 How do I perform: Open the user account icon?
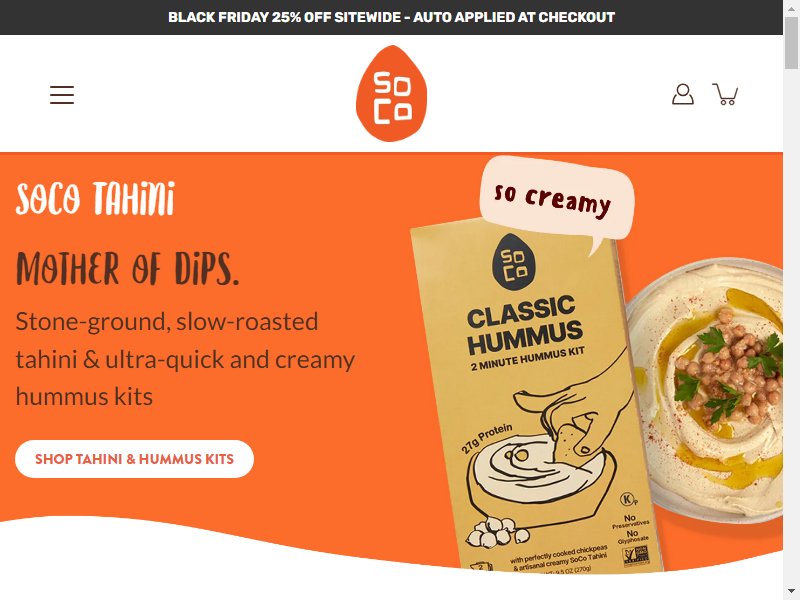coord(683,94)
